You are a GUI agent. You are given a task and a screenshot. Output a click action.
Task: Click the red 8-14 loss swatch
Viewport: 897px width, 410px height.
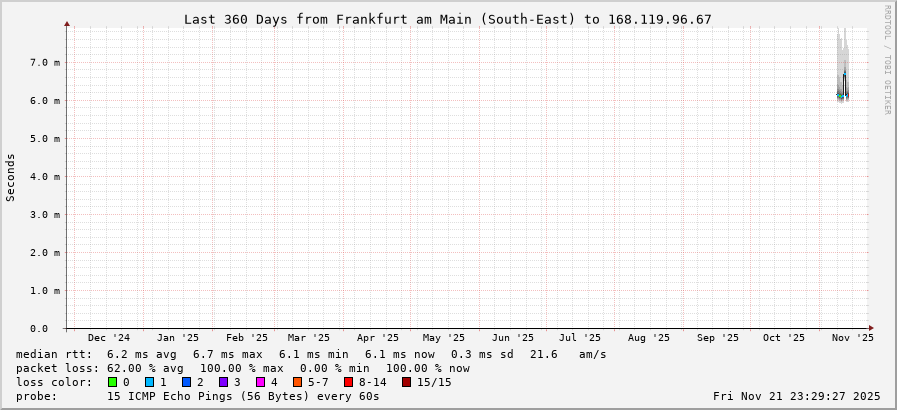[348, 382]
